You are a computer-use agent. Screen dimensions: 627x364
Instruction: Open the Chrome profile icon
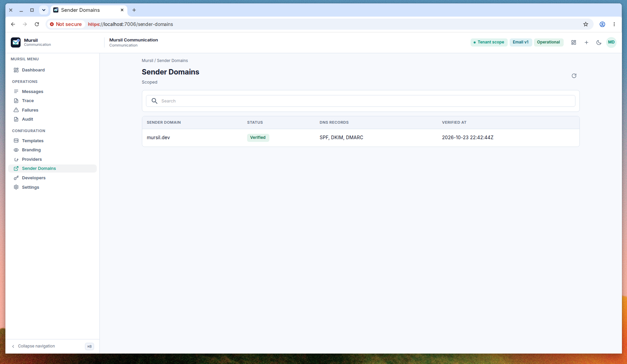pos(602,24)
